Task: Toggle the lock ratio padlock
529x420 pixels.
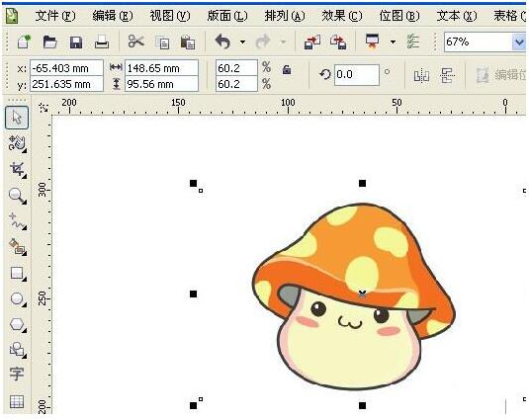Action: [x=287, y=69]
